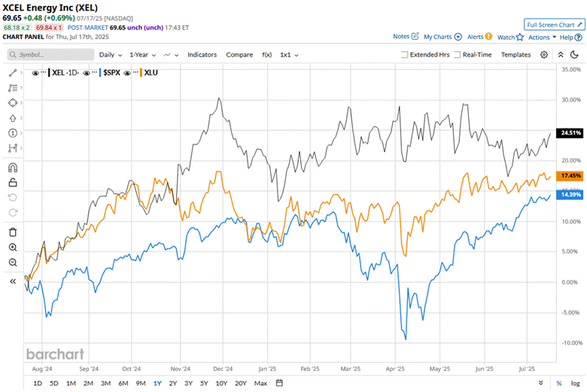
Task: Hide the XEL series eye icon
Action: tap(35, 73)
